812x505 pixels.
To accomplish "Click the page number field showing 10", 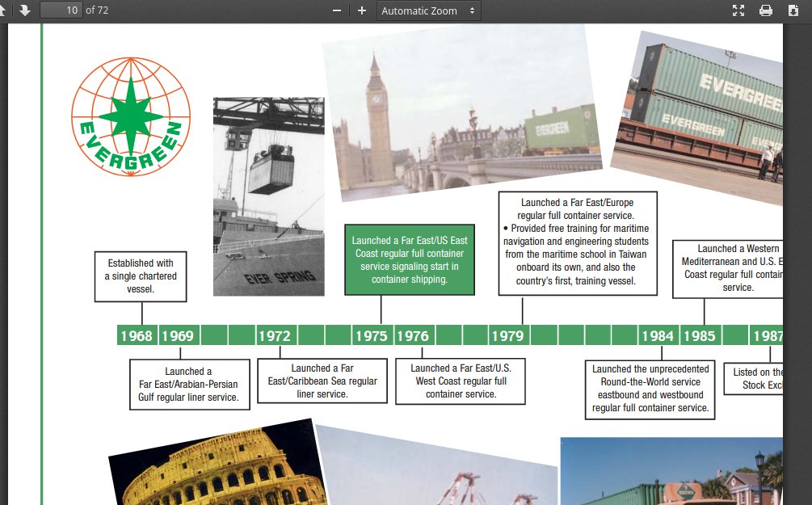I will click(x=61, y=11).
